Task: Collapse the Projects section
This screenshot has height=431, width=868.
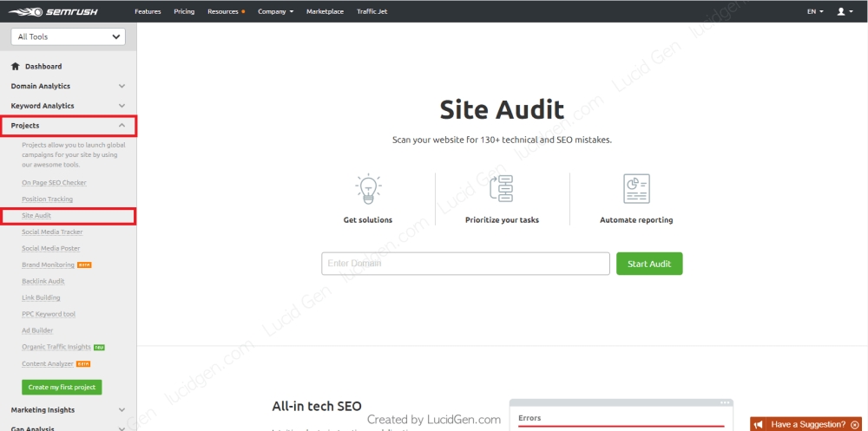Action: click(x=122, y=126)
